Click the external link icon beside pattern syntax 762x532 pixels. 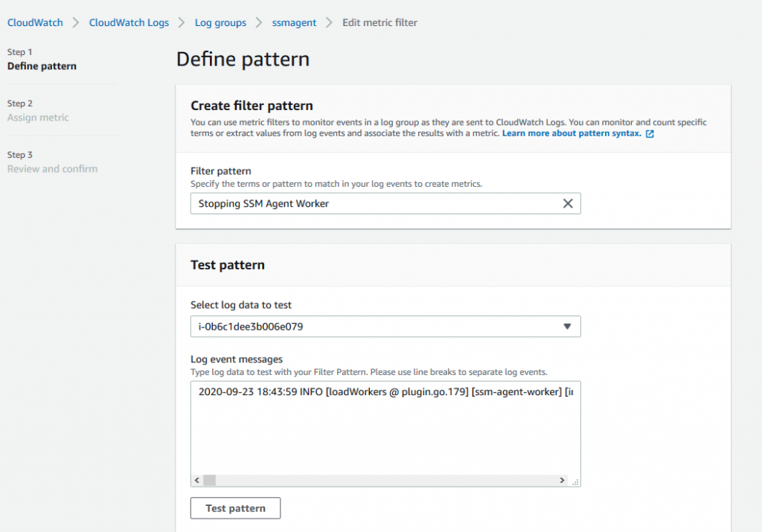point(649,133)
